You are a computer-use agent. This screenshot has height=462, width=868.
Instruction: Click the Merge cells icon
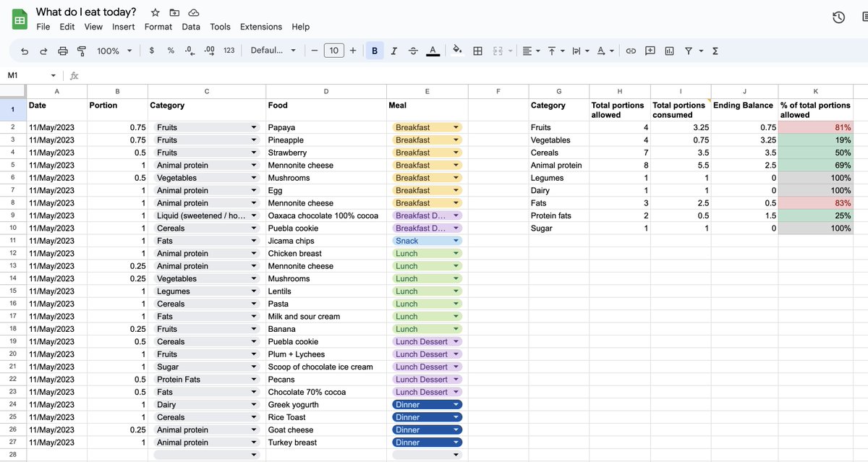click(498, 51)
